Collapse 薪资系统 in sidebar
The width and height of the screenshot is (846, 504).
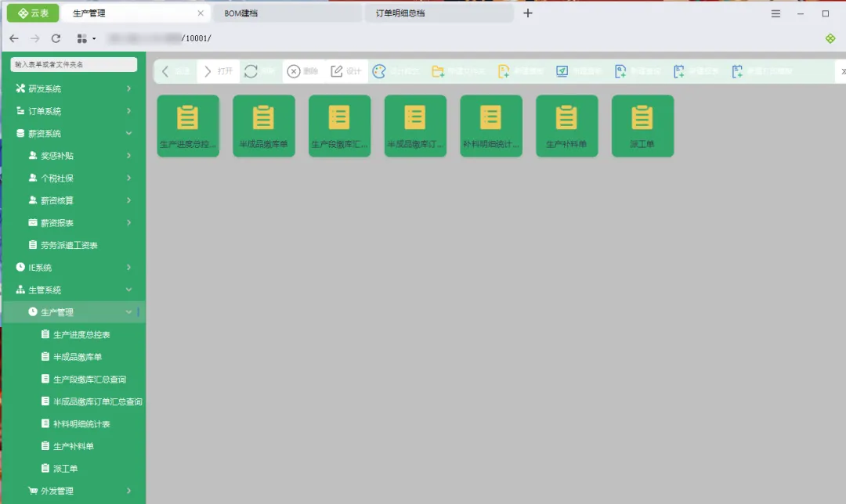74,133
